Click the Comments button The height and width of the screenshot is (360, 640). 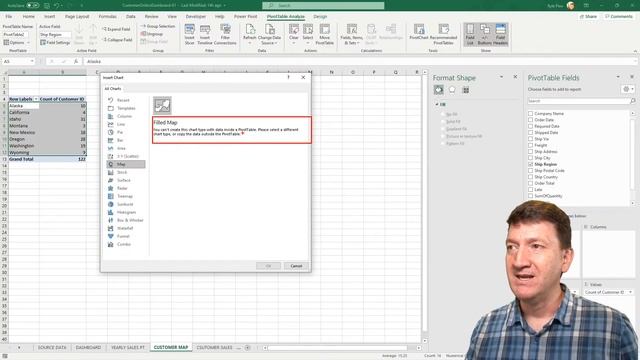(x=619, y=17)
